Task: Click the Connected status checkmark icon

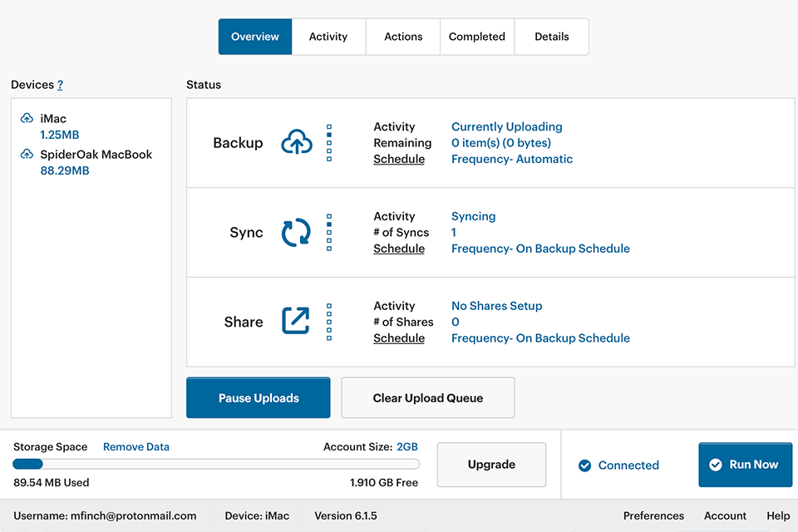Action: (x=584, y=465)
